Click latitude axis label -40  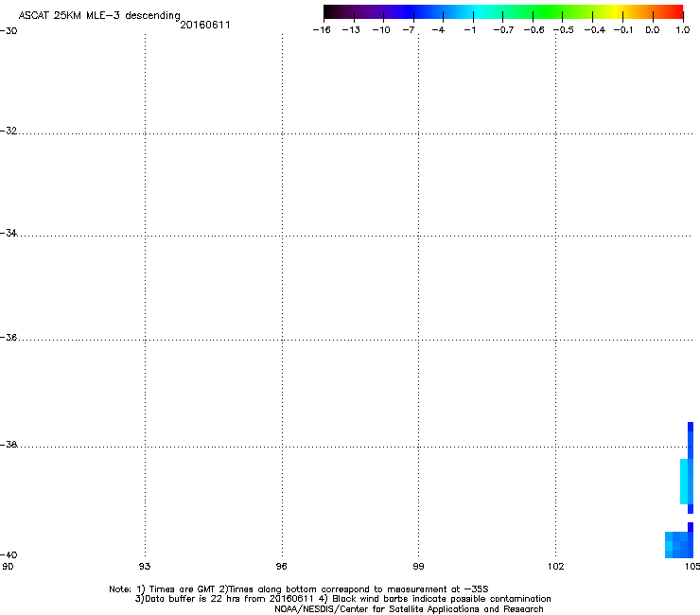[9, 554]
